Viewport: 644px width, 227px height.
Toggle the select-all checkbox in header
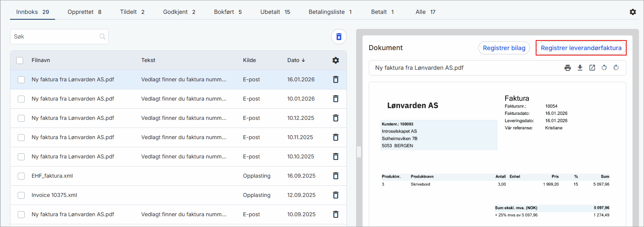click(x=20, y=61)
